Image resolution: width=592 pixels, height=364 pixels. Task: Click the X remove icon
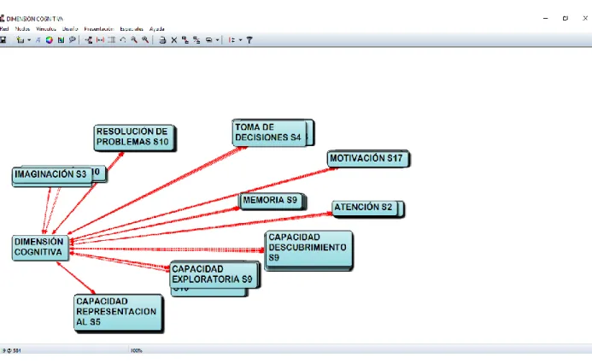tap(174, 40)
